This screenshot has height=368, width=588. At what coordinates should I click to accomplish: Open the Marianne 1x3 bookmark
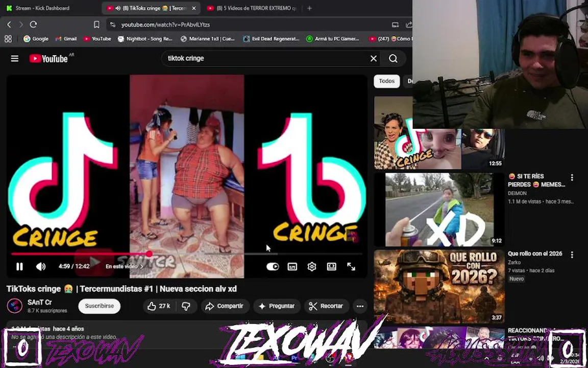(x=207, y=39)
